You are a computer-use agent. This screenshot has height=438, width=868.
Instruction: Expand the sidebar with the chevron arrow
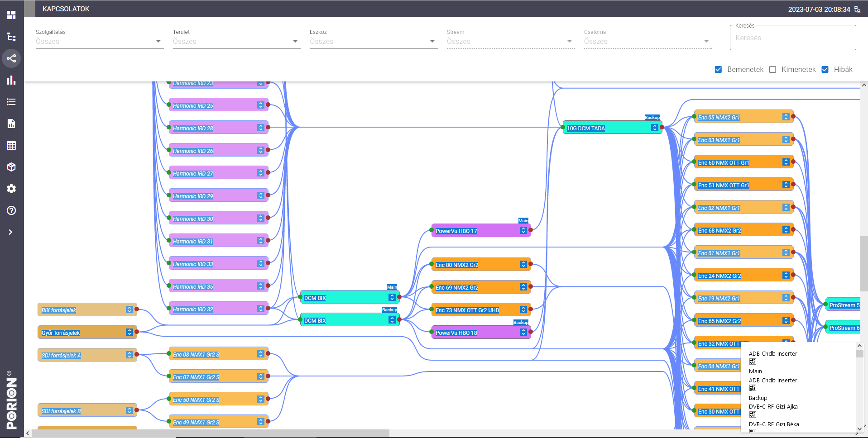click(x=10, y=232)
